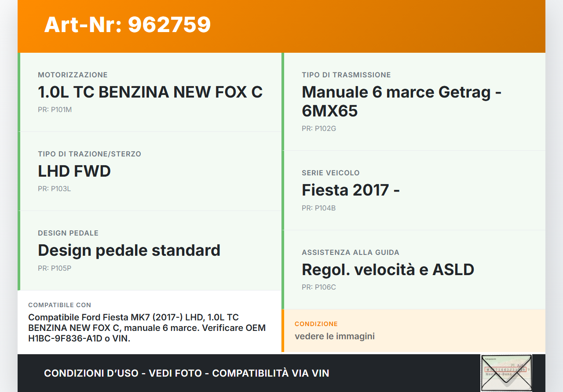Click the PR: P101M code
This screenshot has width=563, height=392.
(55, 109)
